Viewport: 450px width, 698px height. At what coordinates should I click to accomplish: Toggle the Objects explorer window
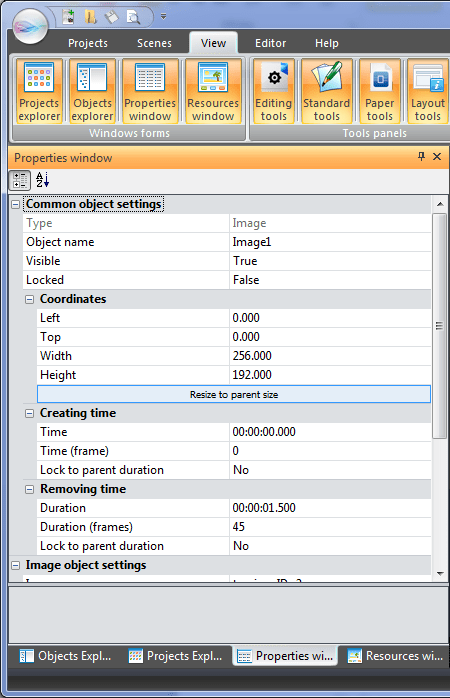pyautogui.click(x=92, y=91)
